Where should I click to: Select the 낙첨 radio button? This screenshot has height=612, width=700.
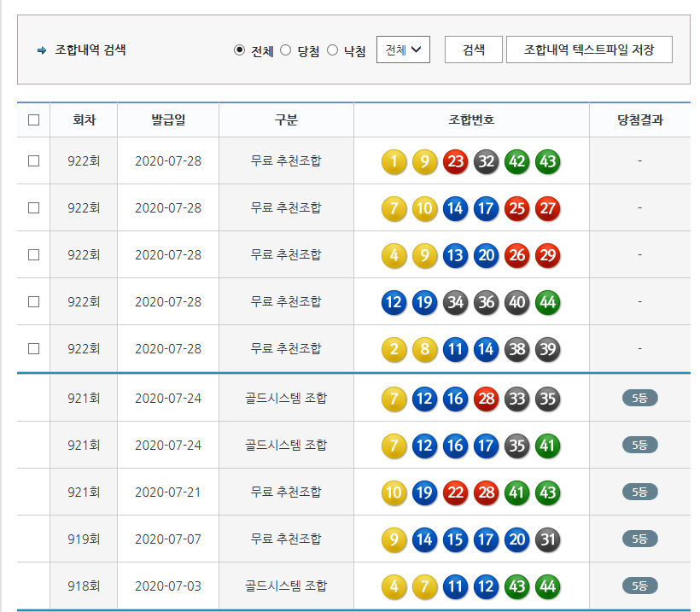pos(333,50)
